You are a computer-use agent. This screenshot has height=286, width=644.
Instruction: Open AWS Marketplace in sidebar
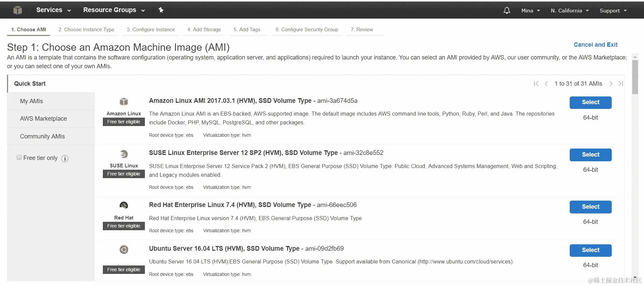(51, 119)
